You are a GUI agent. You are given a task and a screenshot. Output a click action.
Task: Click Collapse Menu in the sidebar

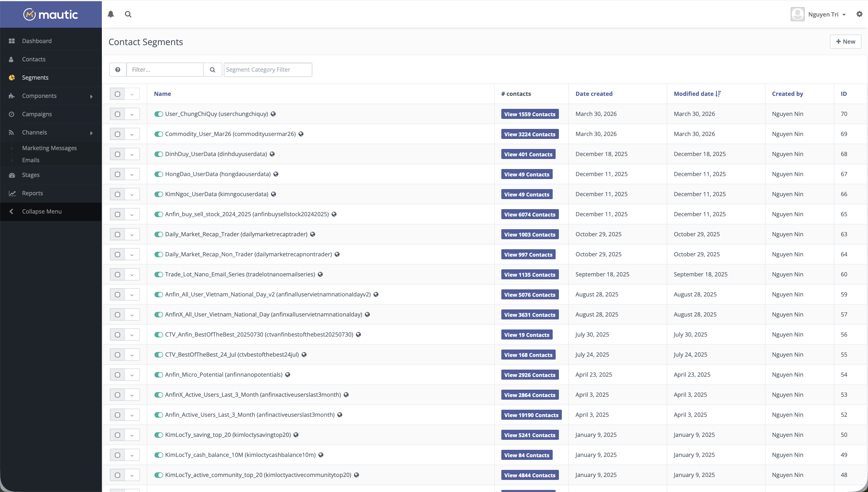[42, 211]
